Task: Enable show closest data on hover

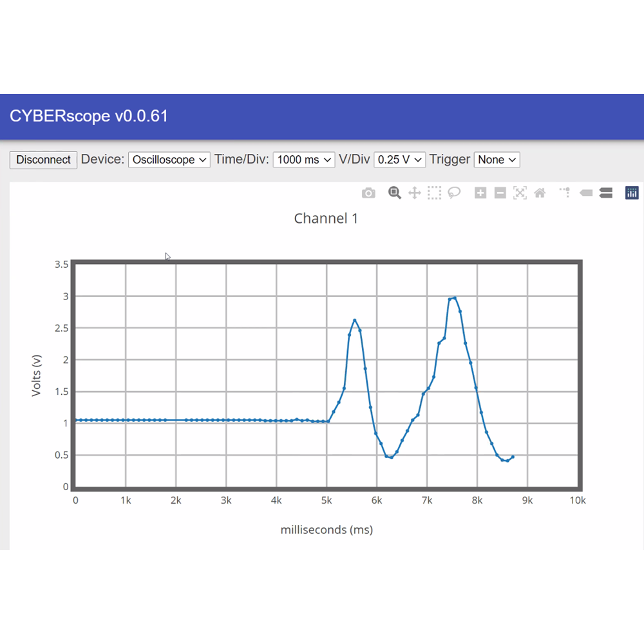Action: [x=585, y=193]
